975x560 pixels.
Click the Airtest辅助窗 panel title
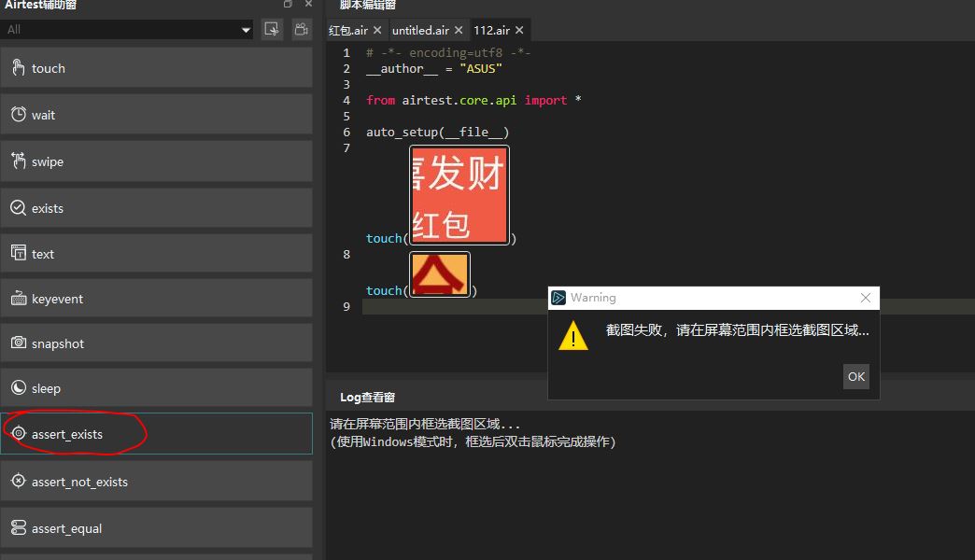40,5
